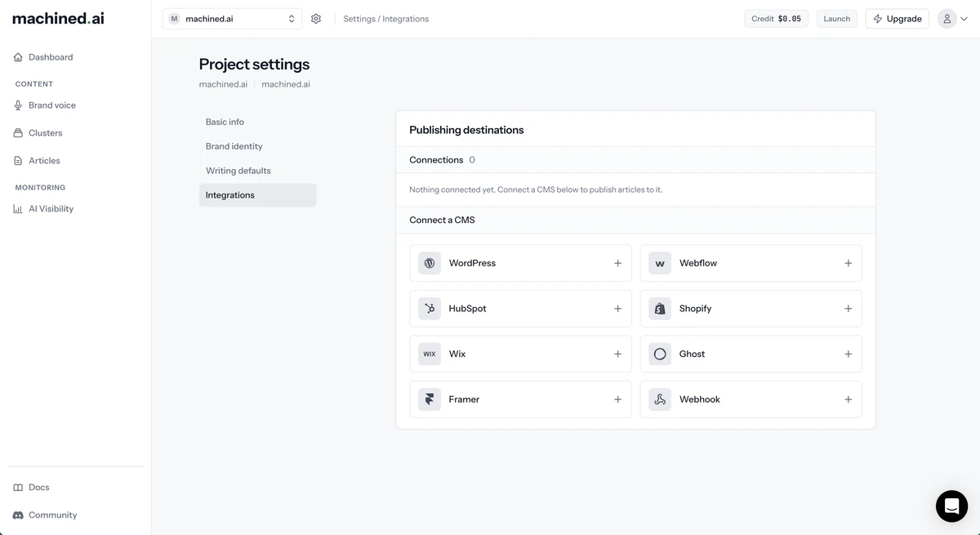Image resolution: width=980 pixels, height=535 pixels.
Task: Click the Community Discord icon
Action: tap(18, 515)
